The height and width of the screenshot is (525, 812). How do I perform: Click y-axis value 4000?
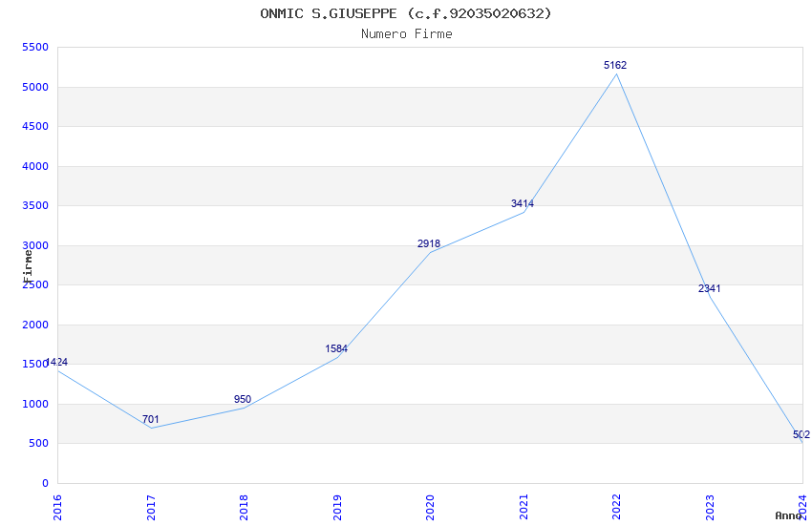[35, 166]
